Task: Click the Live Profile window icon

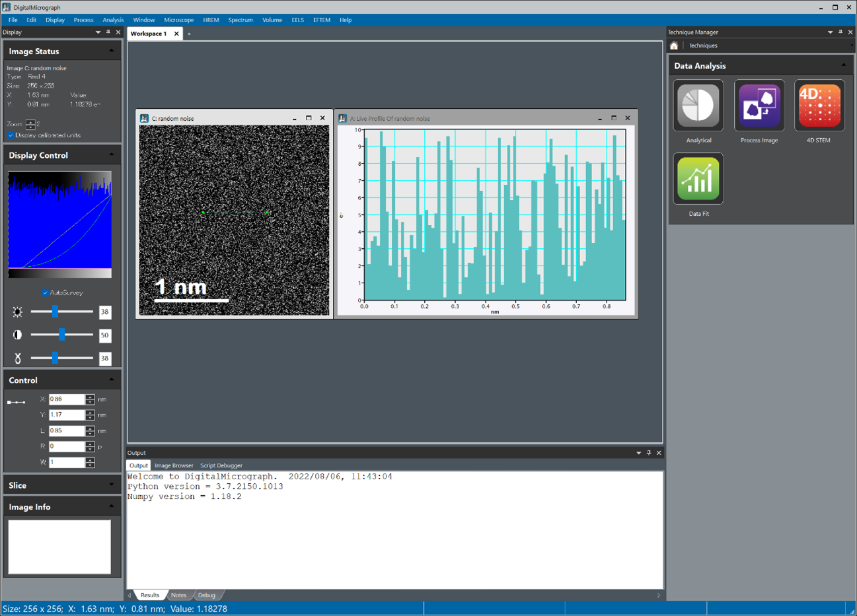Action: coord(342,118)
